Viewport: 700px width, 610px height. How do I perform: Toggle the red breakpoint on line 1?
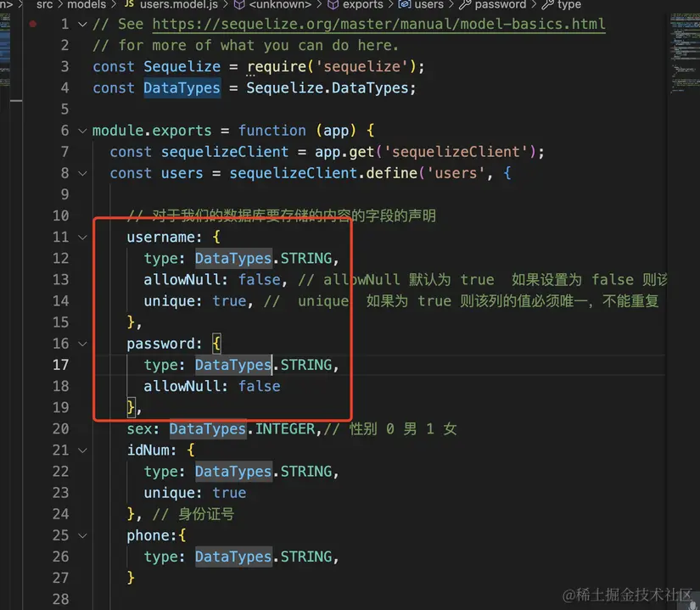(33, 24)
